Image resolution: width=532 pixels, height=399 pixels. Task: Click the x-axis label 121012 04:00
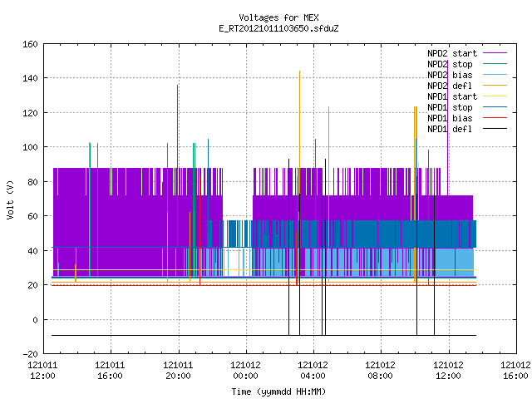tap(313, 371)
